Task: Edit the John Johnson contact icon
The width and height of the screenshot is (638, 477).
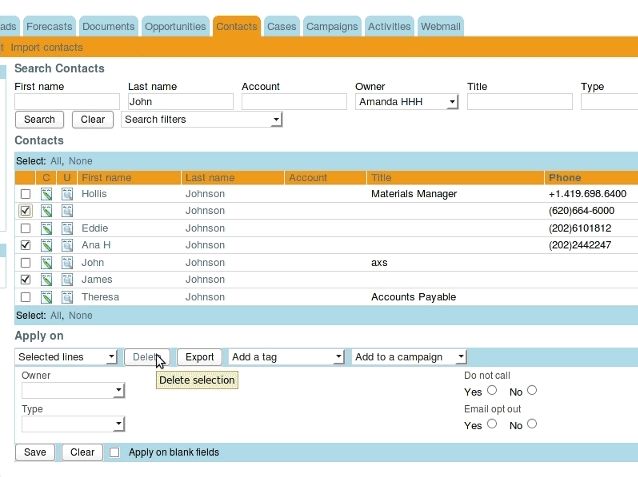Action: [x=46, y=263]
